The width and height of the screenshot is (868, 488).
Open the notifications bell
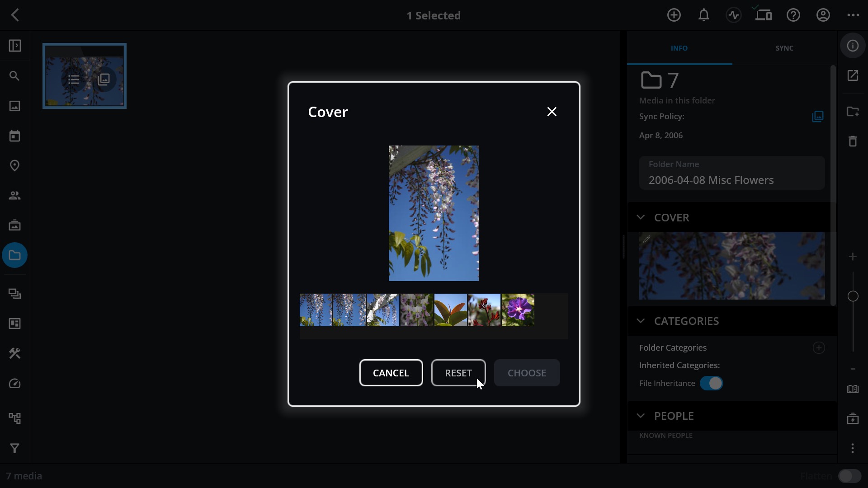click(703, 15)
